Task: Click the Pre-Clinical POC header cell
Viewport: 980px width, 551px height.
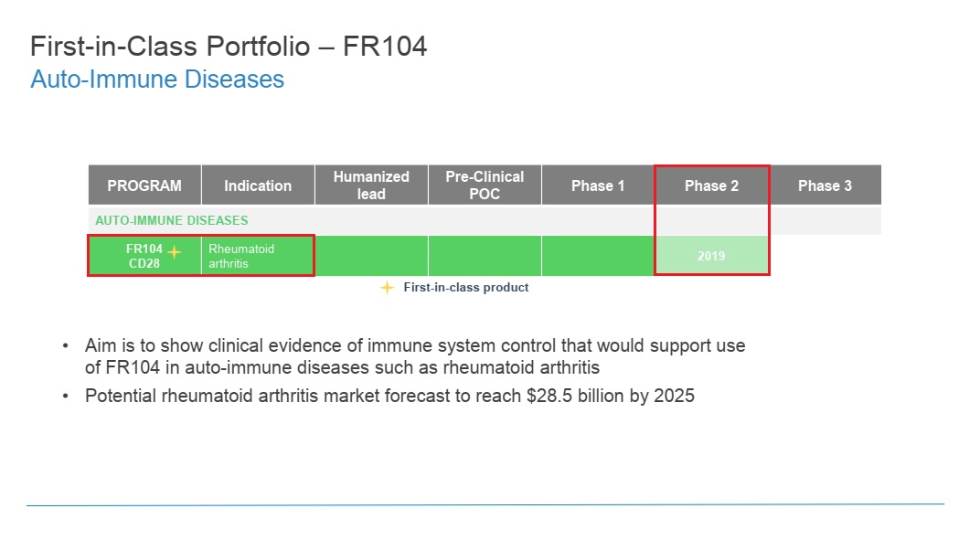Action: [485, 185]
